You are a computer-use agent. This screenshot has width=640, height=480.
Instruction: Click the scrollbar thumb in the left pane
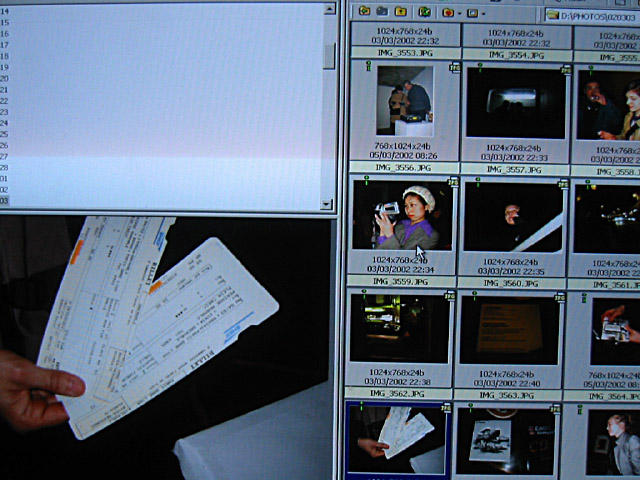pos(329,56)
